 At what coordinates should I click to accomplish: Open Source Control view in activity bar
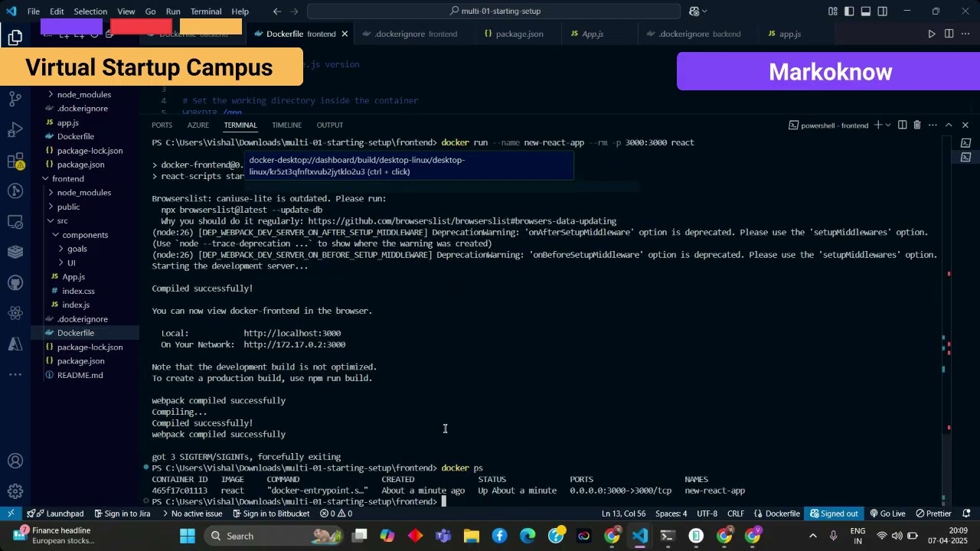tap(15, 99)
